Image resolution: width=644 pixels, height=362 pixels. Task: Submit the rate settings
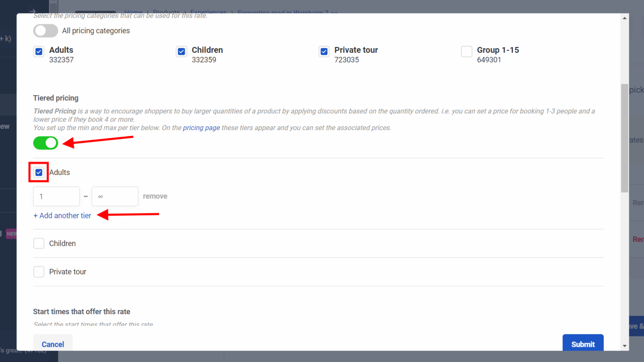583,344
